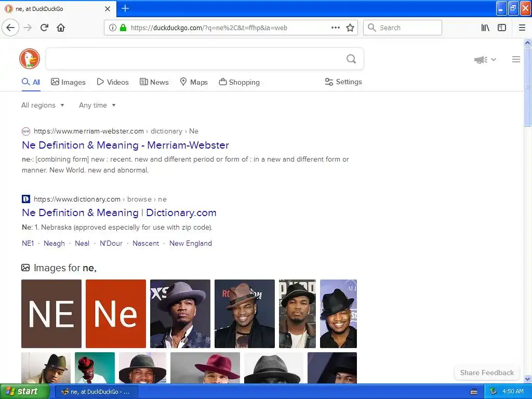Open thumbnail of smiling man in brown hat
The height and width of the screenshot is (399, 532).
tap(245, 313)
